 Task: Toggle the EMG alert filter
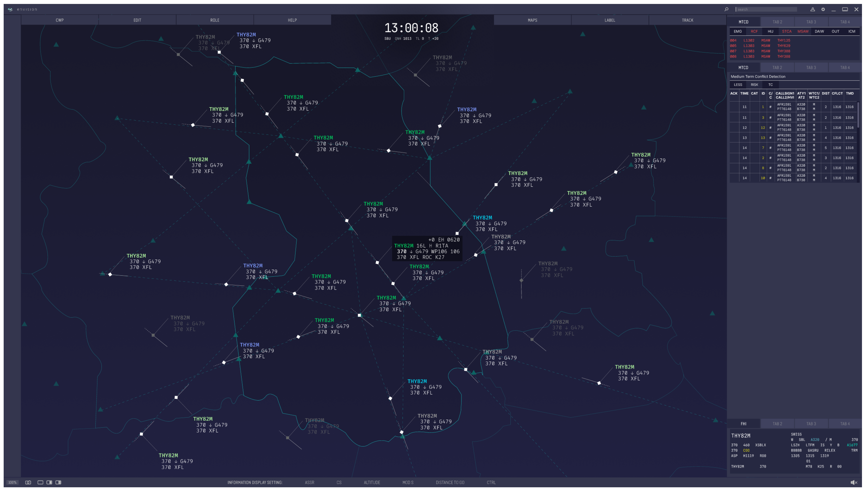[738, 31]
